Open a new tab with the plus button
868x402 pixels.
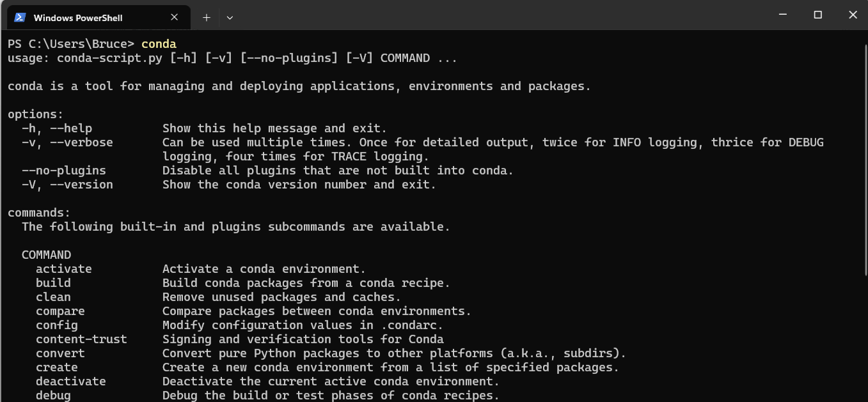point(207,18)
